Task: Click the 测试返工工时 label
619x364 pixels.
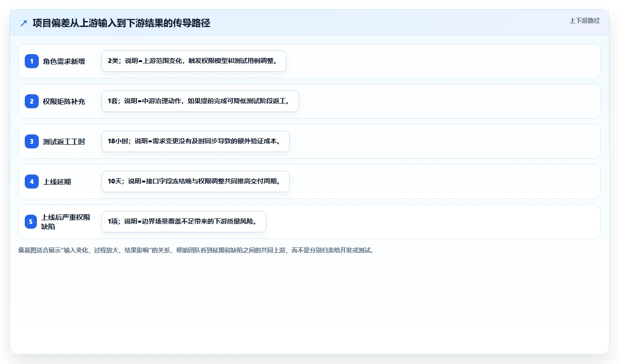Action: click(x=64, y=141)
